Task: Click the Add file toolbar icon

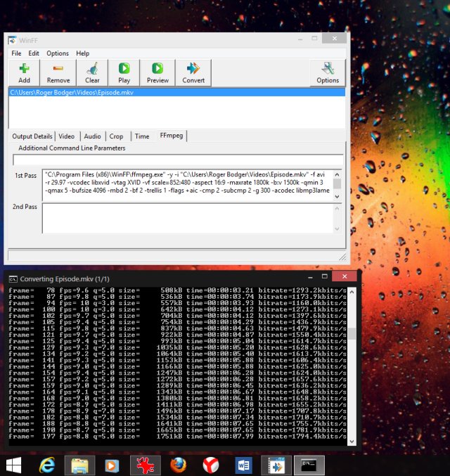Action: coord(24,72)
